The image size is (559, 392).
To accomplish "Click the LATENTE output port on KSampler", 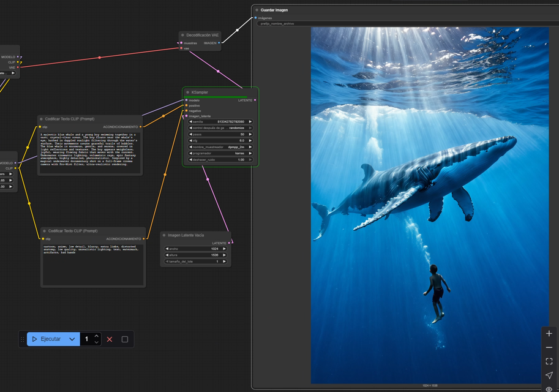I will [x=255, y=100].
